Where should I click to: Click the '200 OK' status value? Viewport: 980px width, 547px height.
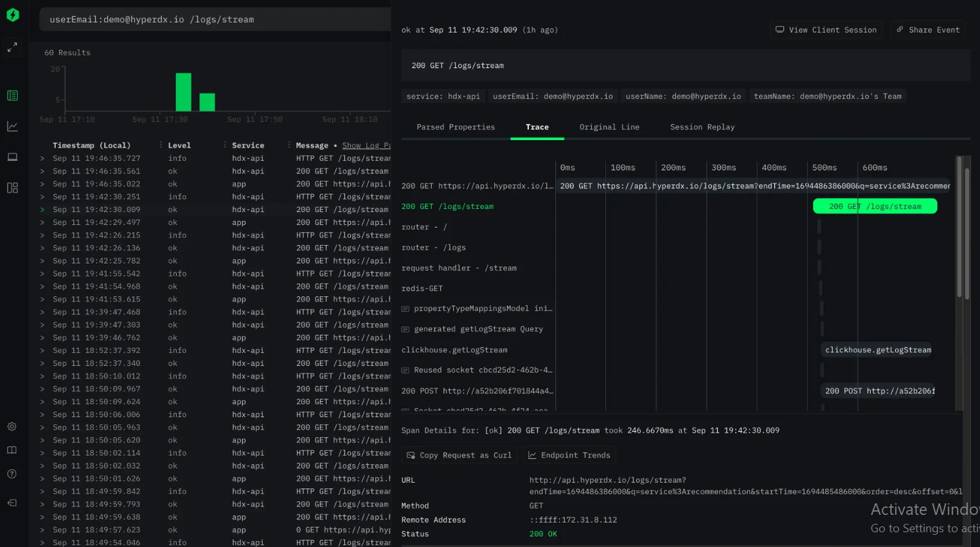coord(543,534)
